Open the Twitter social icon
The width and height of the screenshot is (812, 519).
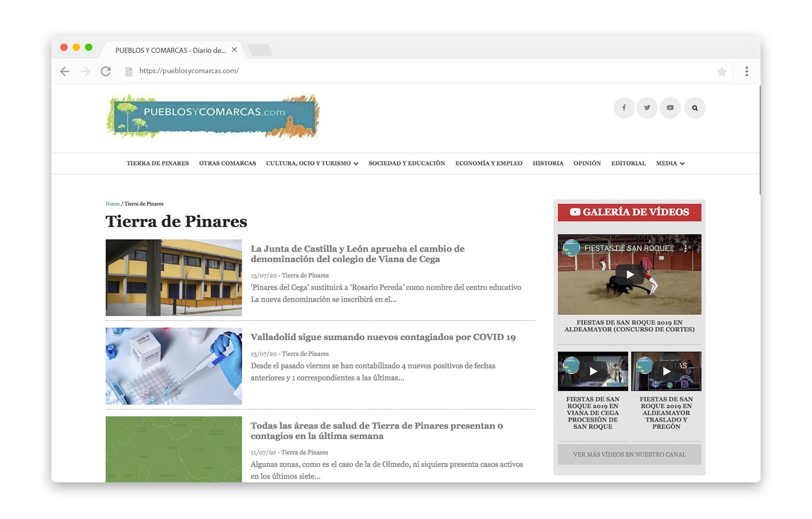[x=647, y=107]
